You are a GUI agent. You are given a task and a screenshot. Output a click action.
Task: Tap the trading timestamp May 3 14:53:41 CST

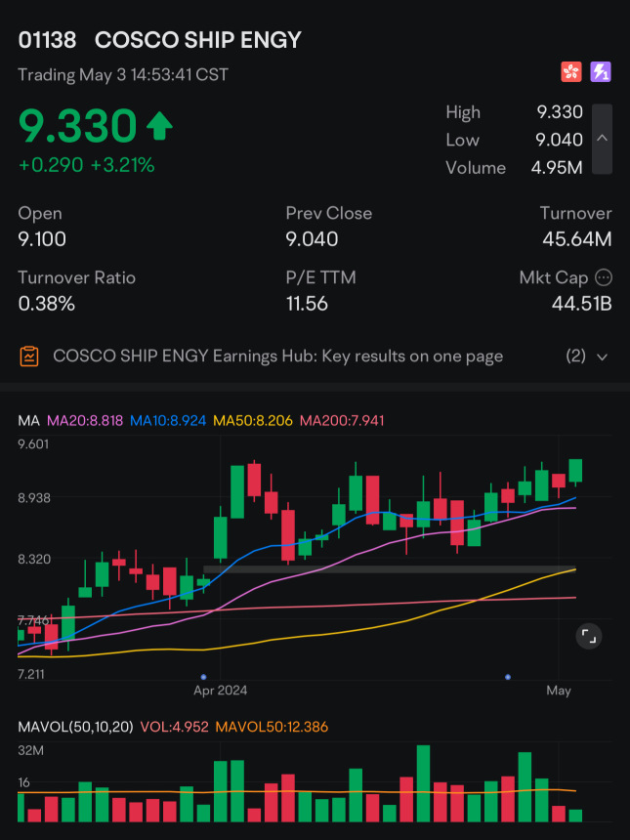123,74
